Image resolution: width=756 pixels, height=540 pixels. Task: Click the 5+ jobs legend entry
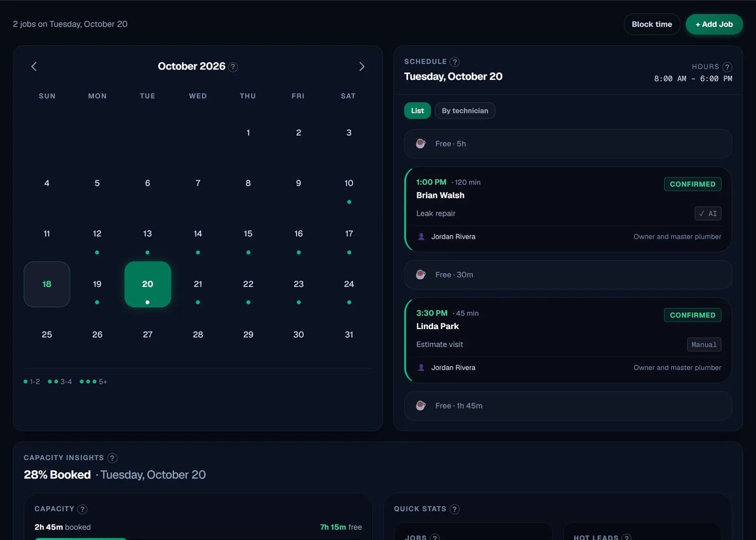tap(94, 382)
